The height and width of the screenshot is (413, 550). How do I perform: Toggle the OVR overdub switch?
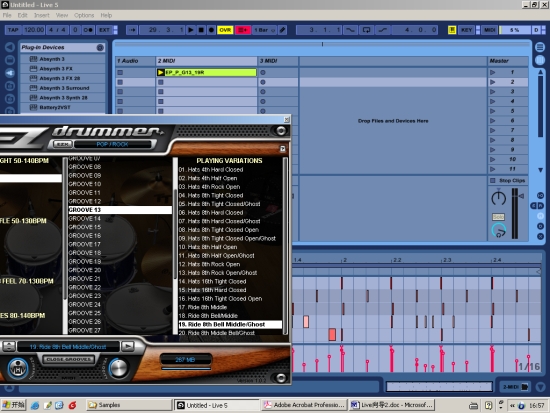225,30
